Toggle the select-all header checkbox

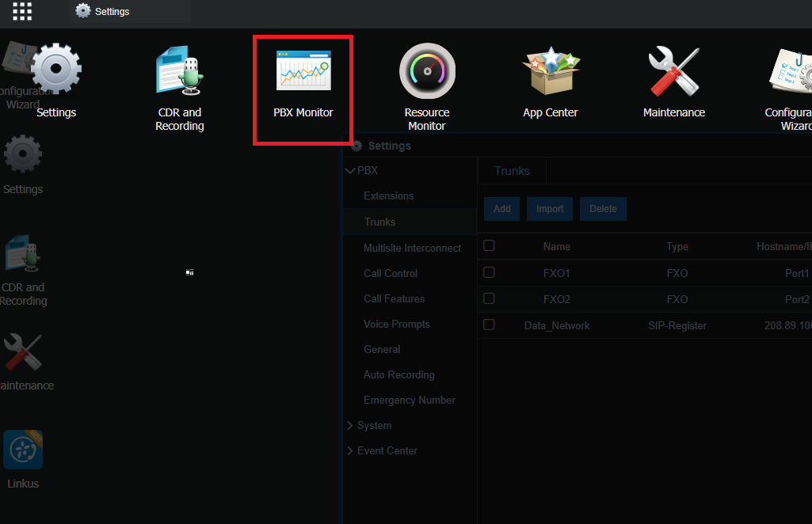click(x=489, y=245)
